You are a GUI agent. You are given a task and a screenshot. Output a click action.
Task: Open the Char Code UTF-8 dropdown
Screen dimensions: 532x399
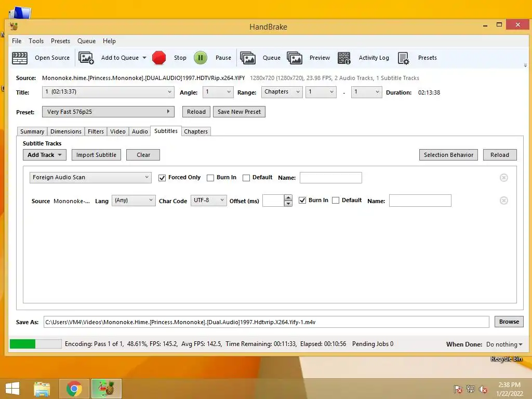point(209,200)
